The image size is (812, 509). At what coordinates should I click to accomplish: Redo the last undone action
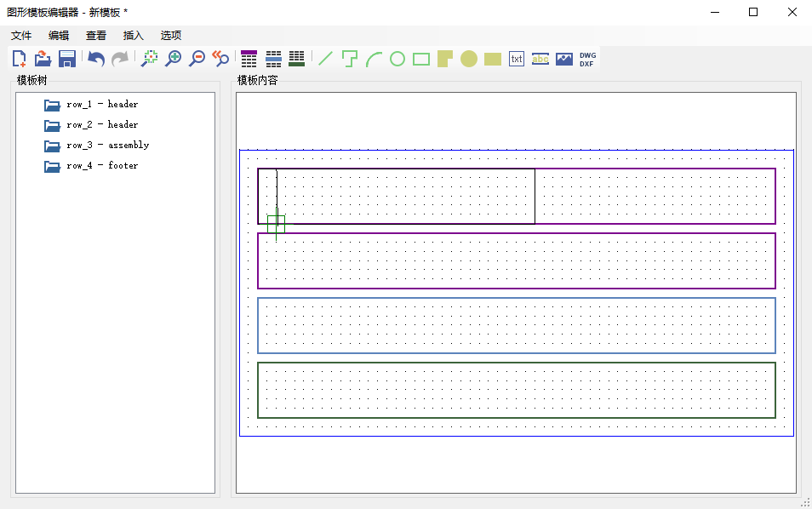[120, 59]
